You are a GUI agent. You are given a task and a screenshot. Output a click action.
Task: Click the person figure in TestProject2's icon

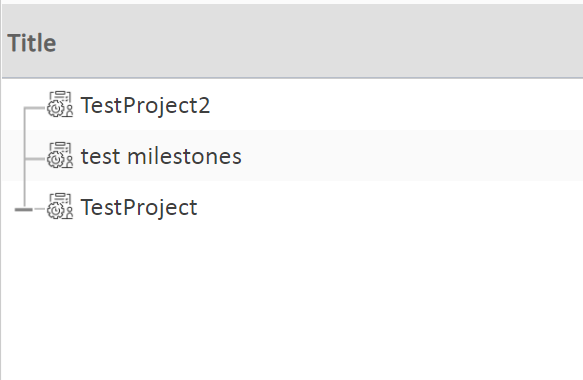pos(69,112)
